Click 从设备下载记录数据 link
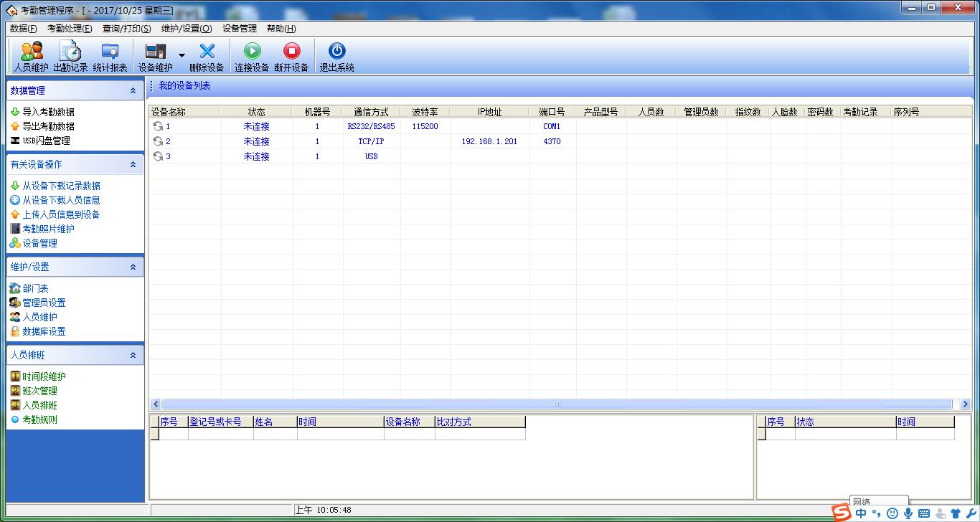980x522 pixels. [x=61, y=186]
